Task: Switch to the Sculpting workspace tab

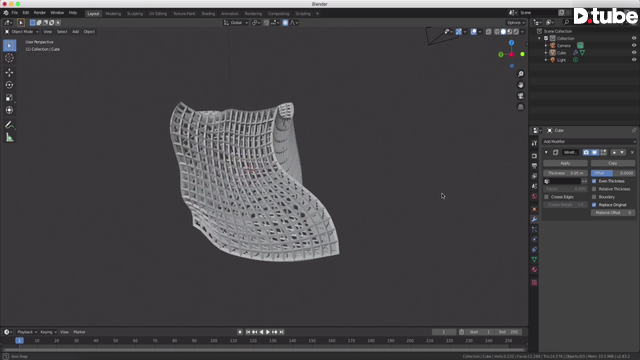Action: pos(135,13)
